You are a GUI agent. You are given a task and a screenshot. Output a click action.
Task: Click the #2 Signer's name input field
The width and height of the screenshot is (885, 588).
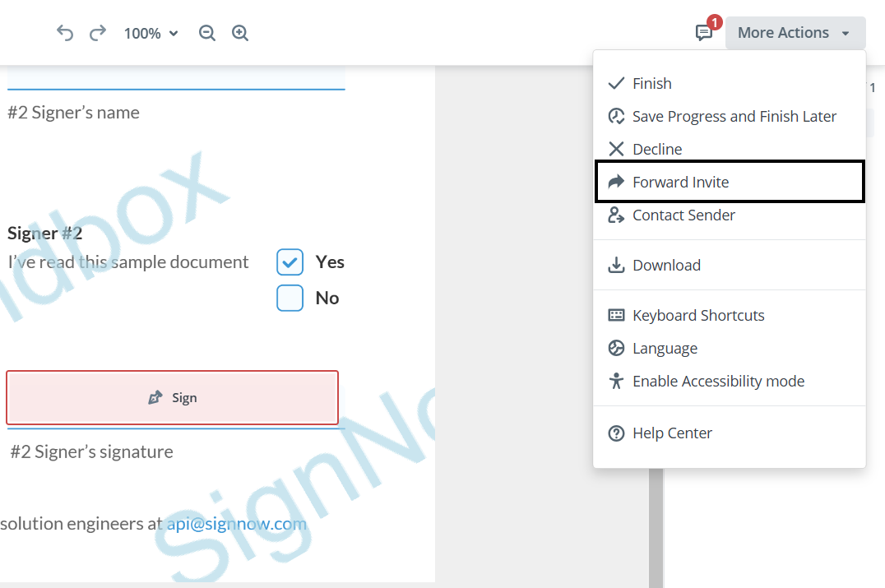coord(176,78)
